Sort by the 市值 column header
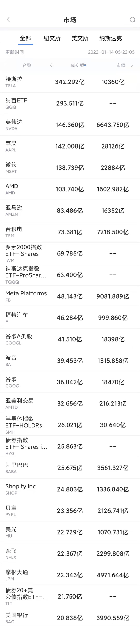140x644 pixels. pyautogui.click(x=121, y=65)
